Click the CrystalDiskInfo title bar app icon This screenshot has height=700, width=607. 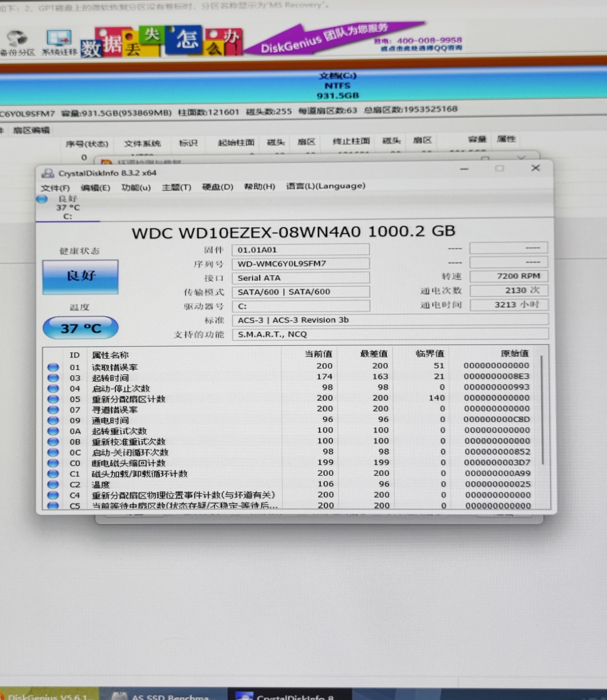tap(48, 173)
